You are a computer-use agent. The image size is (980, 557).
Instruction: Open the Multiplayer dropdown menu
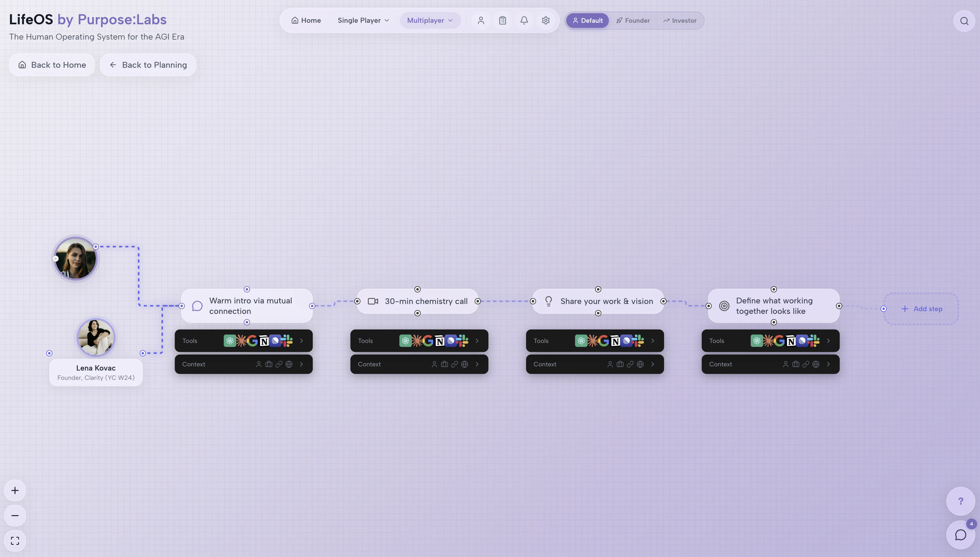429,20
